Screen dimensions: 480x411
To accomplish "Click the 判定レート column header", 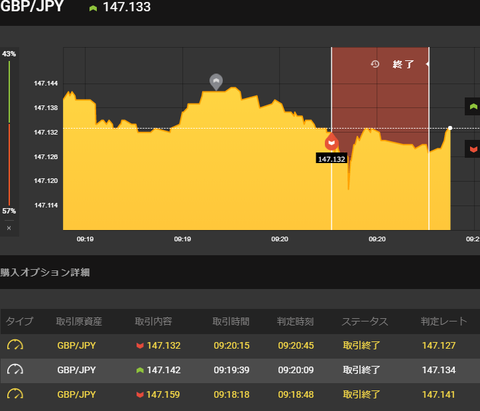I will [x=444, y=321].
